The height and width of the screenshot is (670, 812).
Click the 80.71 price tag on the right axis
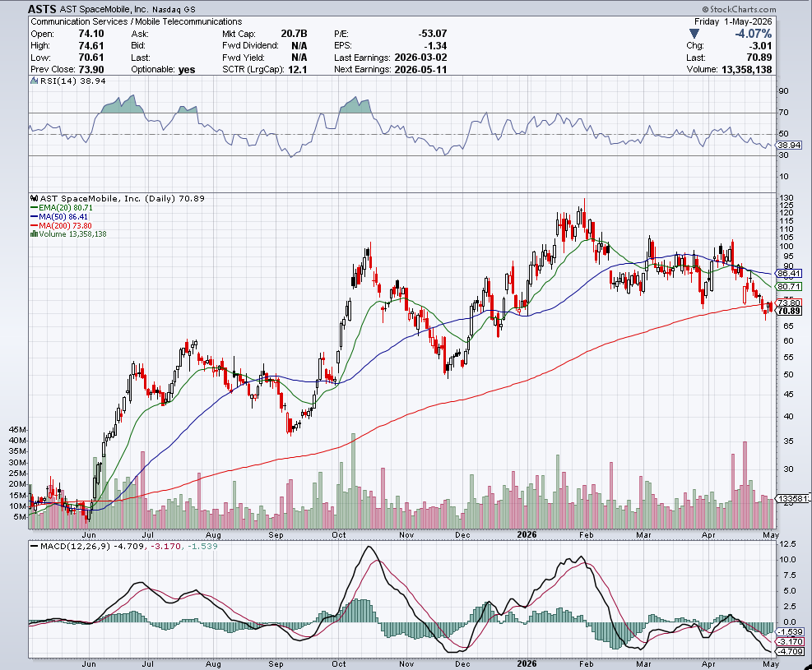(789, 286)
